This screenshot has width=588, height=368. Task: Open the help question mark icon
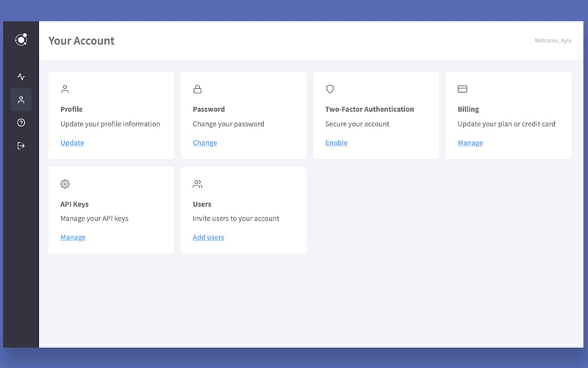click(21, 122)
